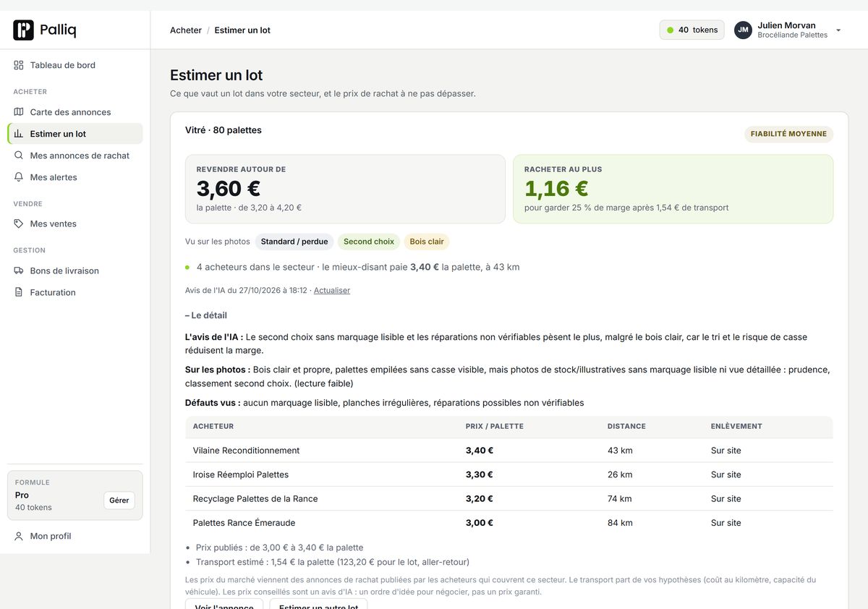
Task: Open the Julien Morvan account dropdown arrow
Action: pyautogui.click(x=838, y=30)
